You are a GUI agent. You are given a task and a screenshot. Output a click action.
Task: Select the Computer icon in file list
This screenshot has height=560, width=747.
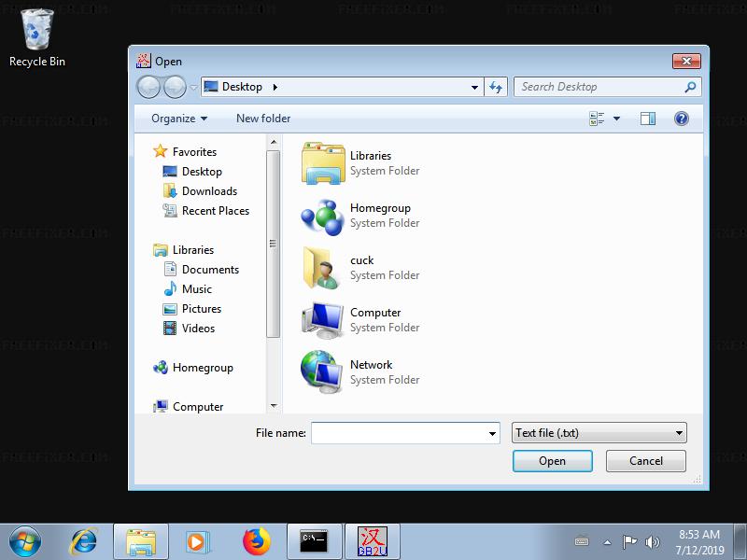[x=323, y=320]
